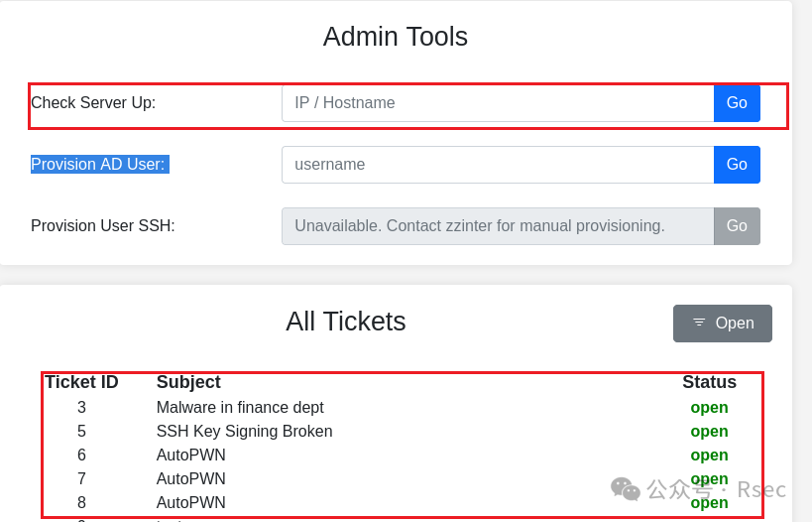
Task: Click the Check Server Up label
Action: (x=93, y=103)
